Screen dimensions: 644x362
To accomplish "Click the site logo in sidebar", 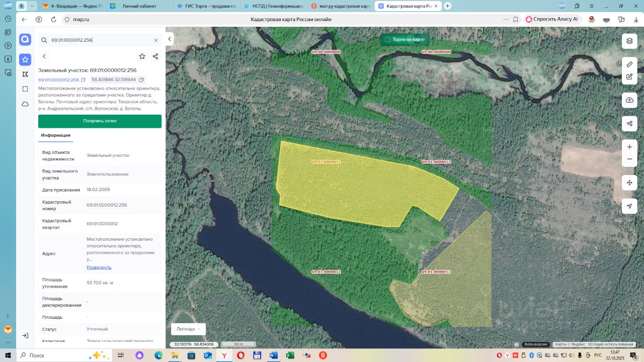I will coord(25,40).
